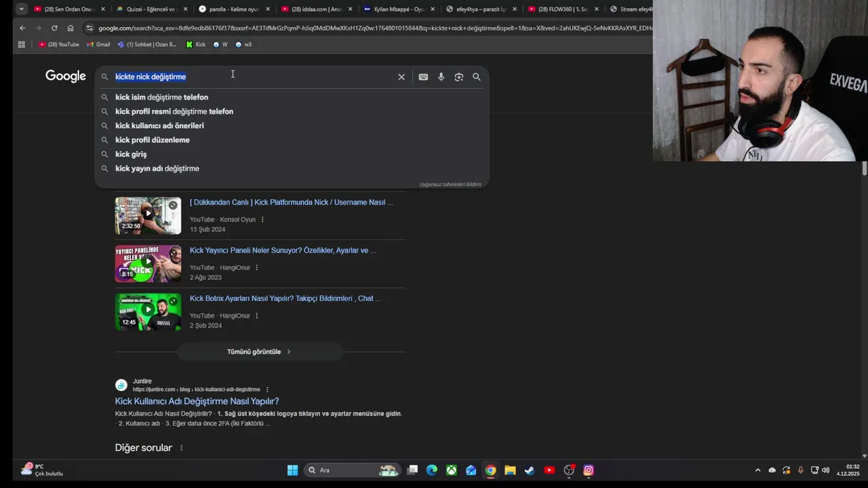Click Uygunsuz tahminleri bildirin link
868x488 pixels.
tap(450, 184)
